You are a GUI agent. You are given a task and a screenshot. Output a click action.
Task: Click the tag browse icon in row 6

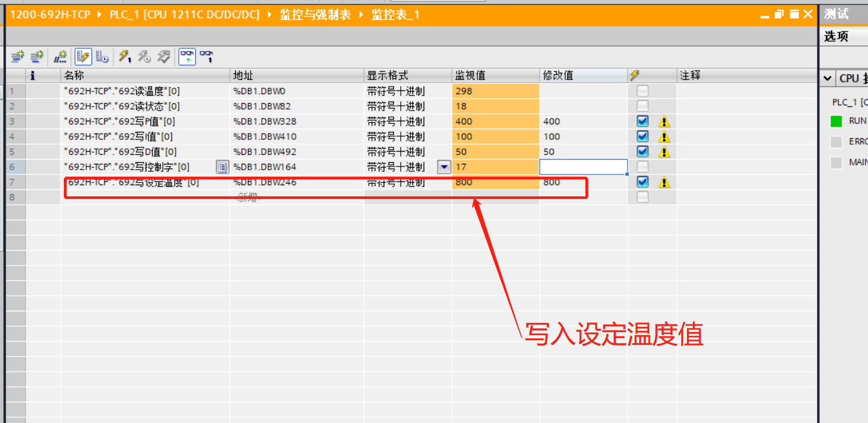click(x=222, y=167)
